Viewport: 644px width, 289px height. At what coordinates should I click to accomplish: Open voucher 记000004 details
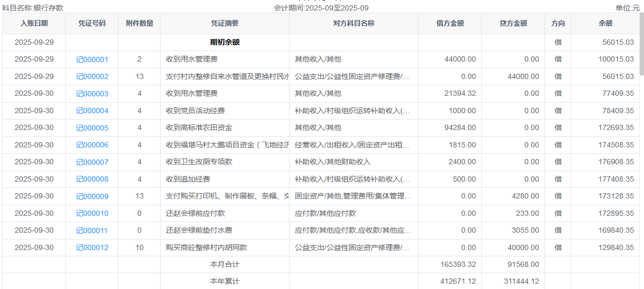click(92, 111)
